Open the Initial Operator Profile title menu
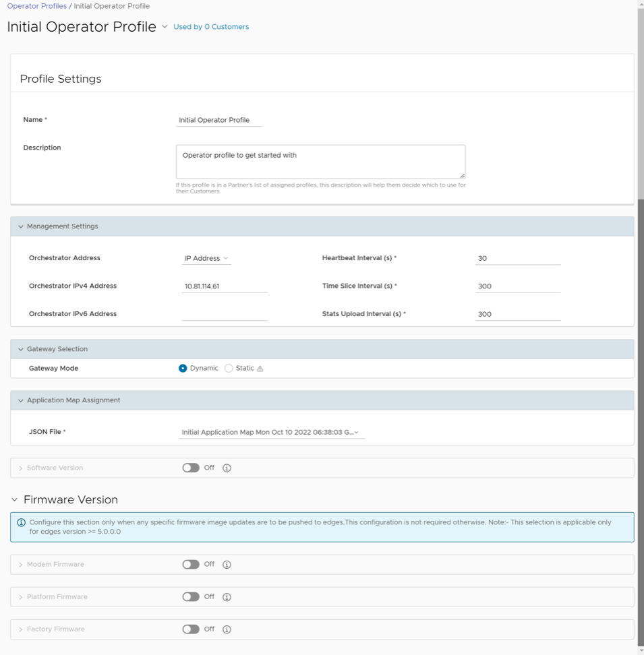Screen dimensions: 644x655 (163, 28)
